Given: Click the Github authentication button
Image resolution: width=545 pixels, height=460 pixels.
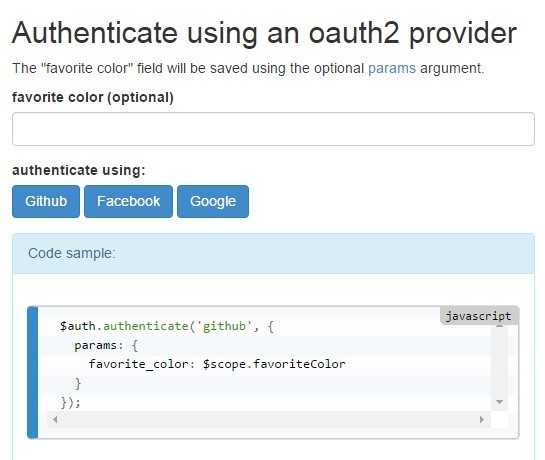Looking at the screenshot, I should (x=46, y=201).
